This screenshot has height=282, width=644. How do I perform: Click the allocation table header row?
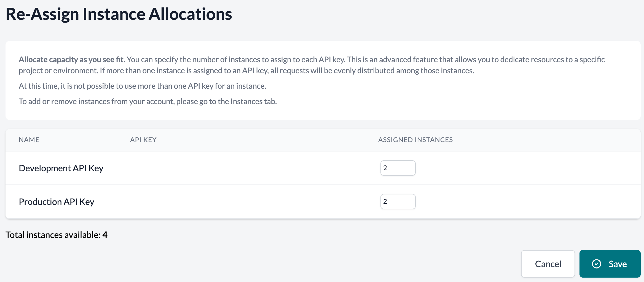[x=322, y=140]
